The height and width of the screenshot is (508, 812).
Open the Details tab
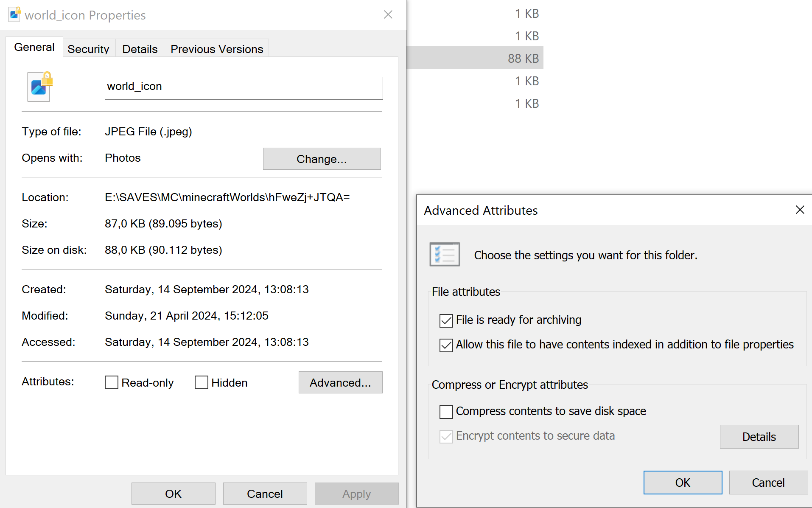140,49
